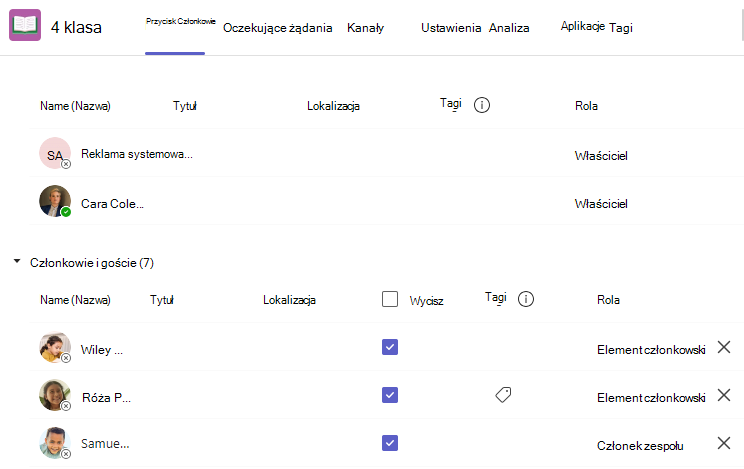Open the Kanały tab

[x=365, y=28]
